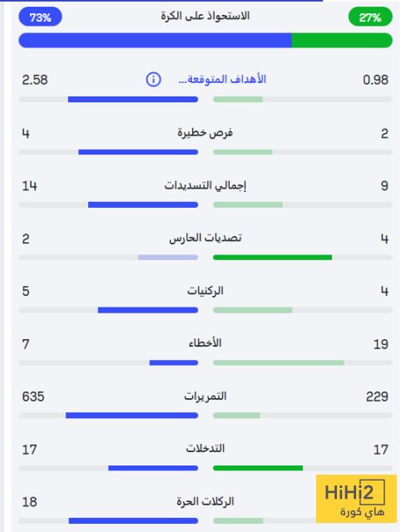
Task: Open the الأهداف المتوقعة link
Action: (x=222, y=80)
